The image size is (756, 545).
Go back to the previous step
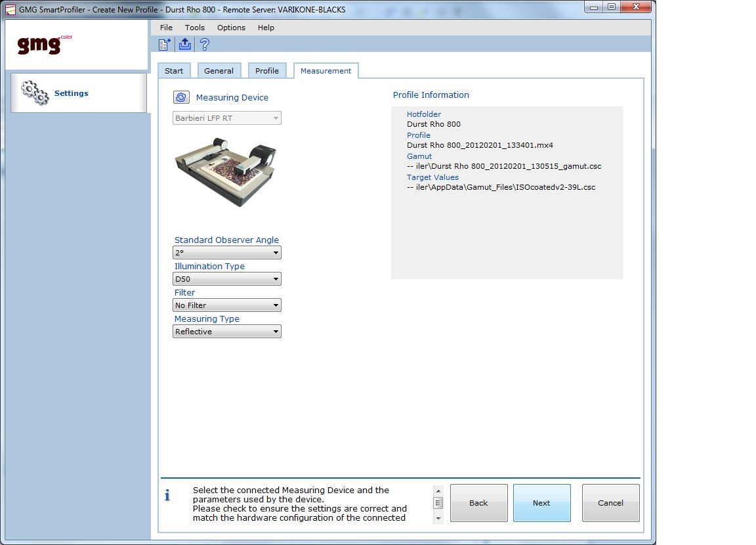479,502
